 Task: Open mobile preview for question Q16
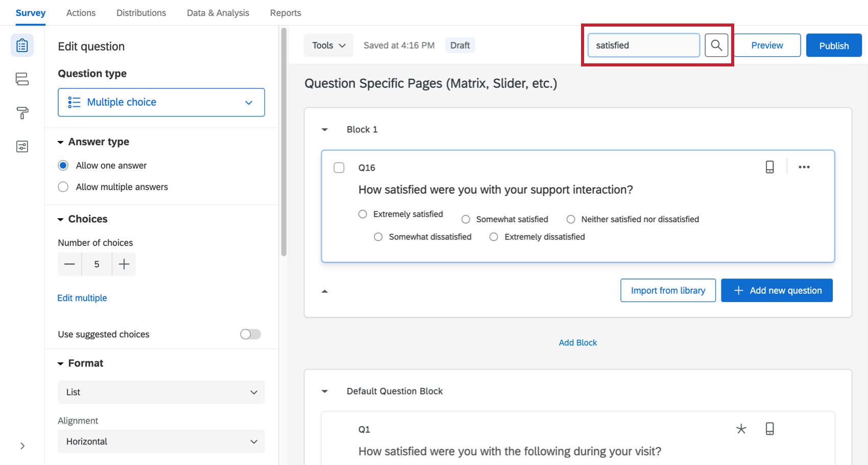click(x=770, y=167)
